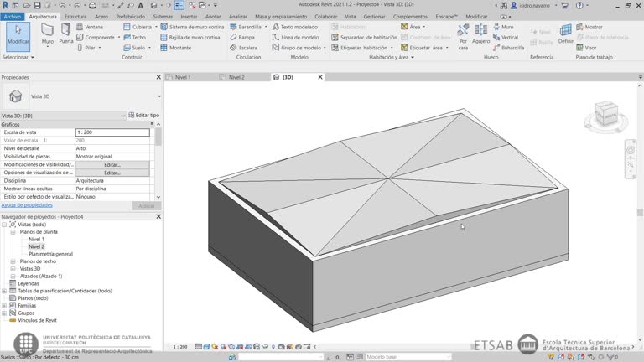Screen dimensions: 644x362
Task: Open the Estructura ribbon tab
Action: [x=75, y=16]
